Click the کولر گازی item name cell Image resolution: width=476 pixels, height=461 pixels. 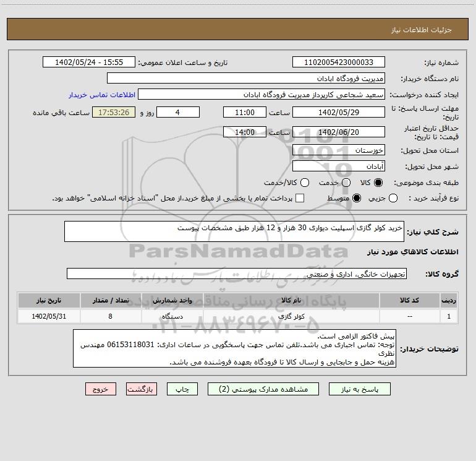(291, 316)
